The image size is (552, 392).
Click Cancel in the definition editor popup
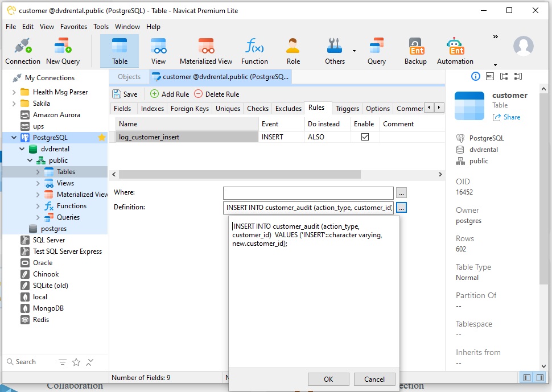pos(374,379)
